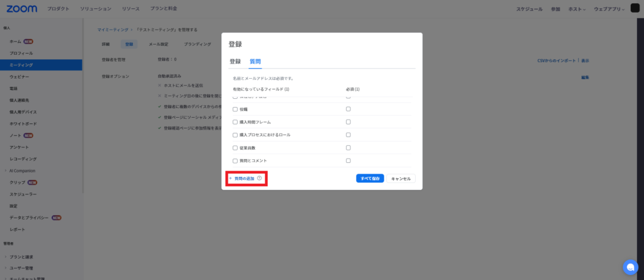Viewport: 644px width, 280px height.
Task: Open the chat support bubble icon
Action: coord(630,267)
